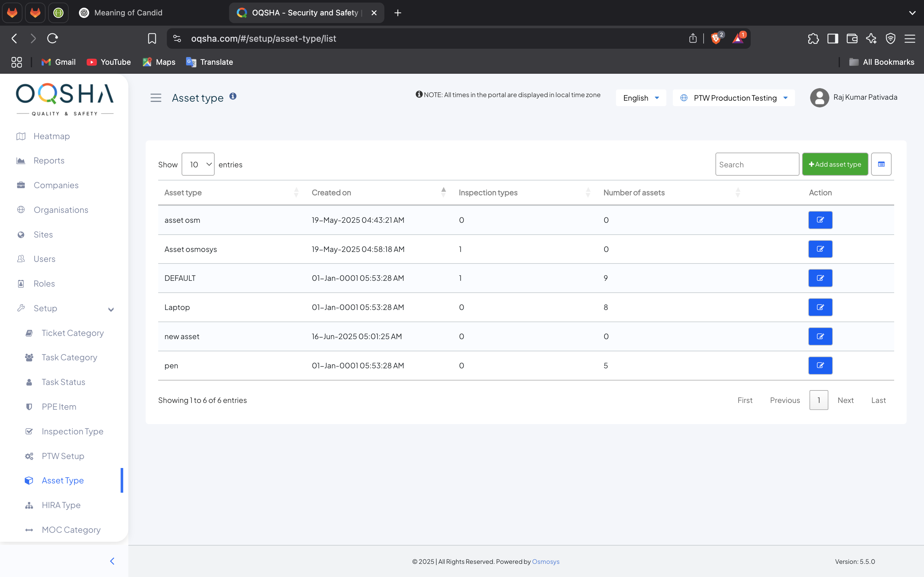Click the info icon beside Asset type title
The width and height of the screenshot is (924, 577).
click(233, 96)
